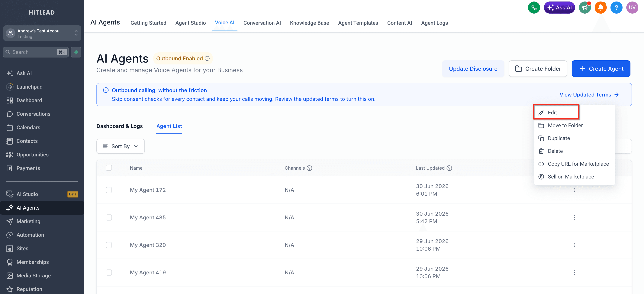This screenshot has width=644, height=294.
Task: Open Automation in the sidebar
Action: point(42,235)
